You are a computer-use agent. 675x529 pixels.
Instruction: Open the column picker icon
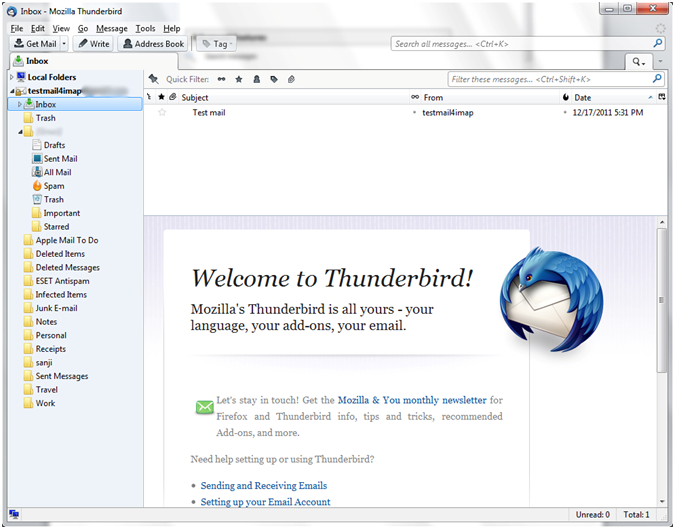click(662, 97)
